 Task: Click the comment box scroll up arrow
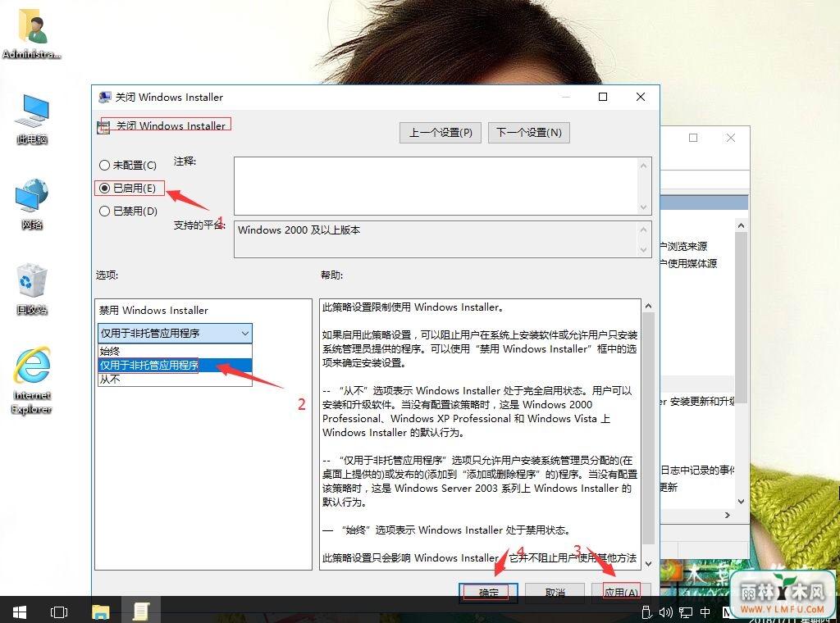[643, 166]
